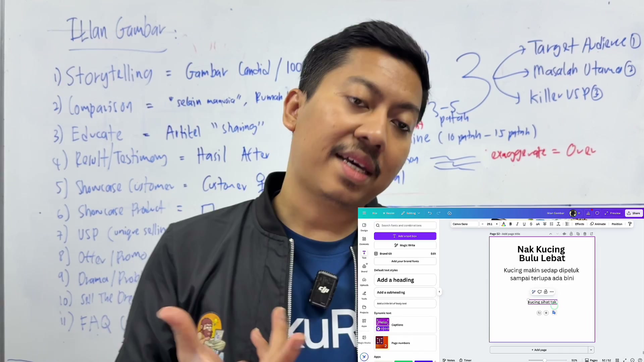
Task: Click the Magic Write button
Action: [405, 245]
